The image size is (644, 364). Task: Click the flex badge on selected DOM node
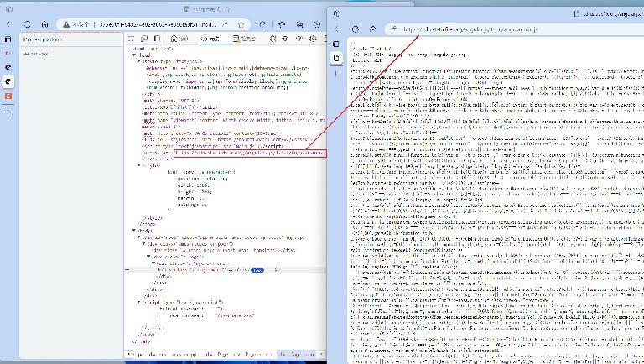click(257, 270)
